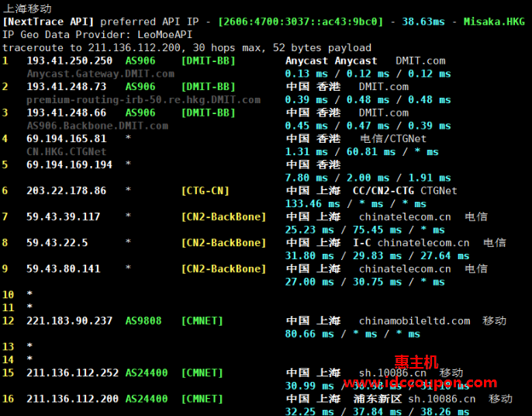Screen dimensions: 532x416
Task: Click hop number 14 row
Action: pos(17,359)
